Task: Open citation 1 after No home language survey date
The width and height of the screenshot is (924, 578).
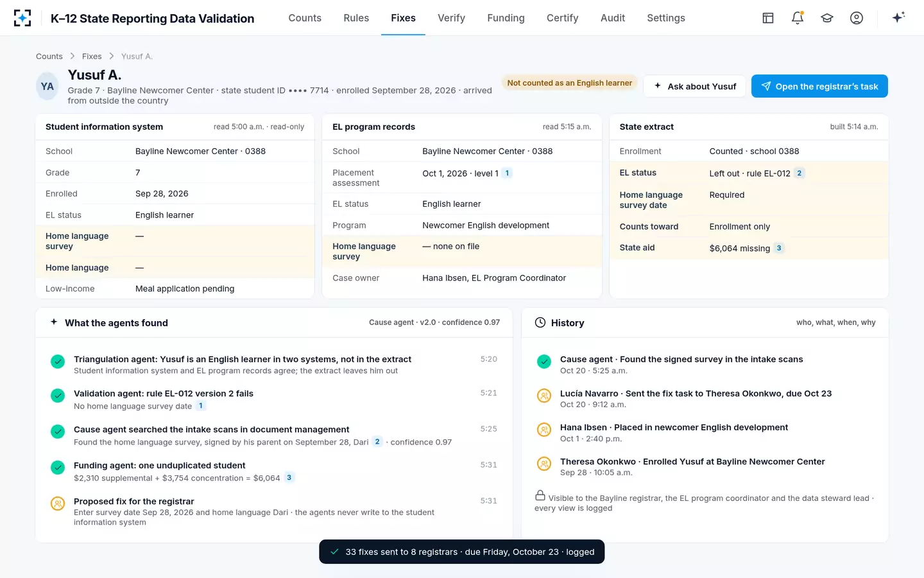Action: pos(201,406)
